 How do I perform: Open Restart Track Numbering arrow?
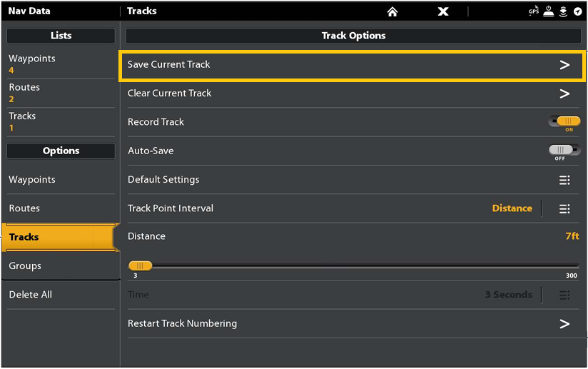[564, 324]
